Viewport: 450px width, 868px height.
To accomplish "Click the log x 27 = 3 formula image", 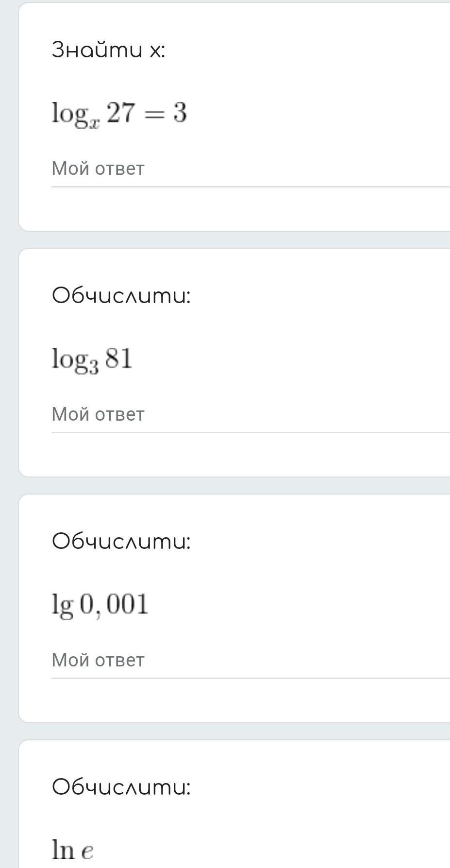I will (119, 115).
